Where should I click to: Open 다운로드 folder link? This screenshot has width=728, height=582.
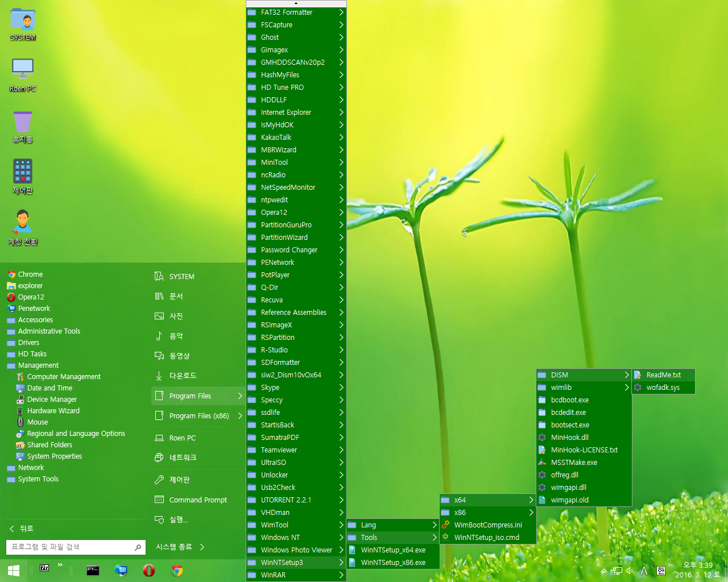pyautogui.click(x=197, y=376)
